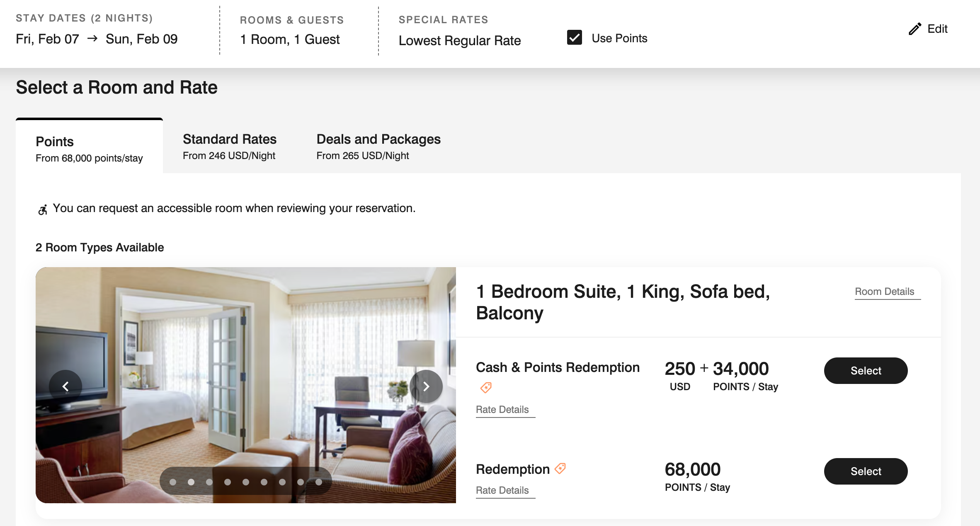Click the accessibility wheelchair icon

pos(43,210)
